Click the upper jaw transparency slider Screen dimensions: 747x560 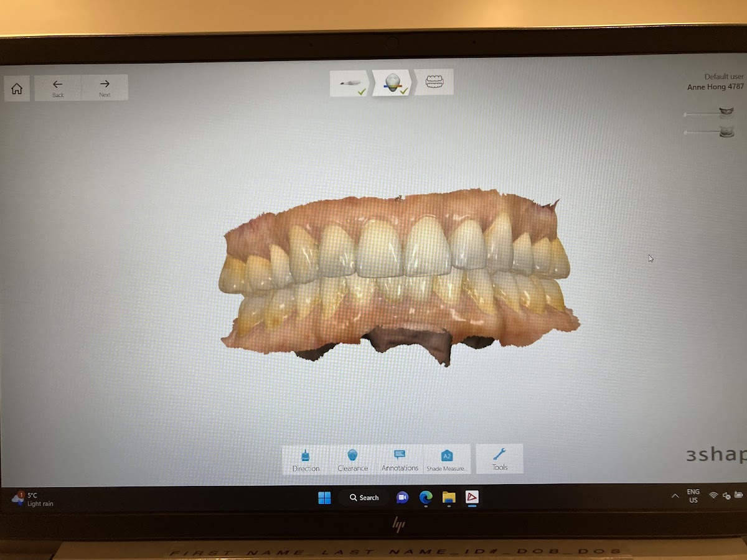pyautogui.click(x=700, y=114)
